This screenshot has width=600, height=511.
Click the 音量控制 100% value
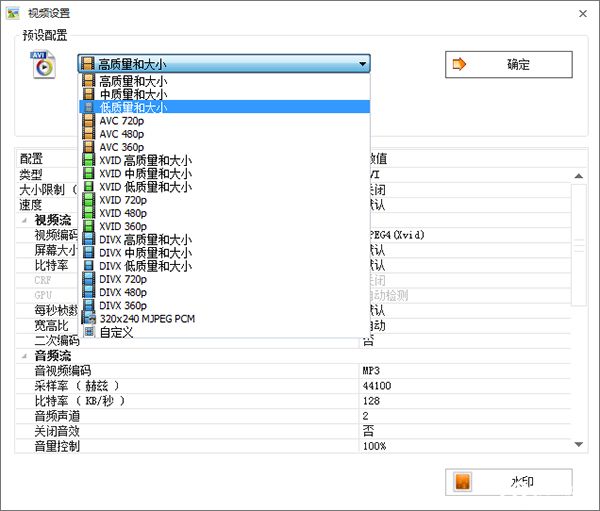tap(374, 446)
